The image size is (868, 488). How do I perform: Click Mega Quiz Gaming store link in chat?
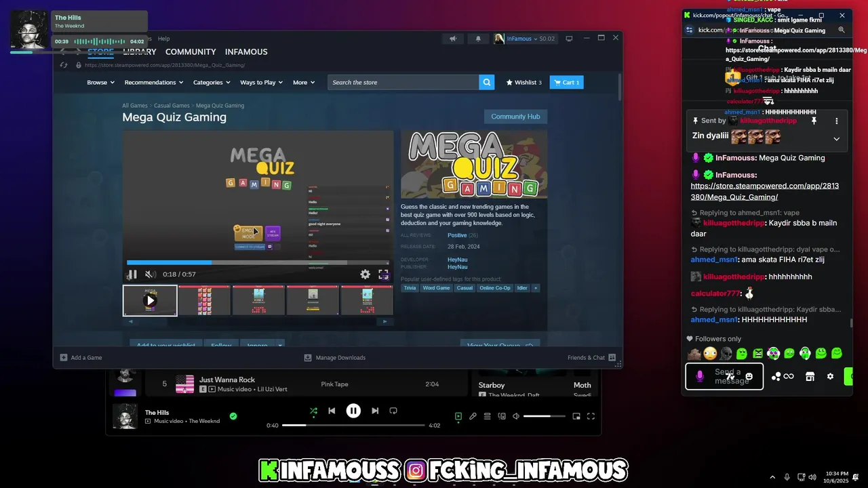(764, 191)
